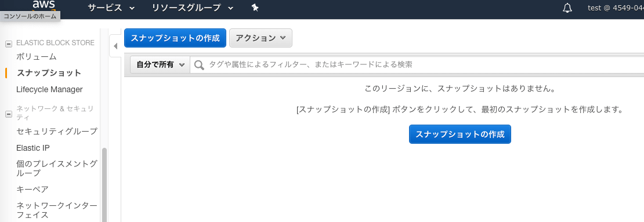
Task: Click the search magnifier icon
Action: tap(199, 65)
